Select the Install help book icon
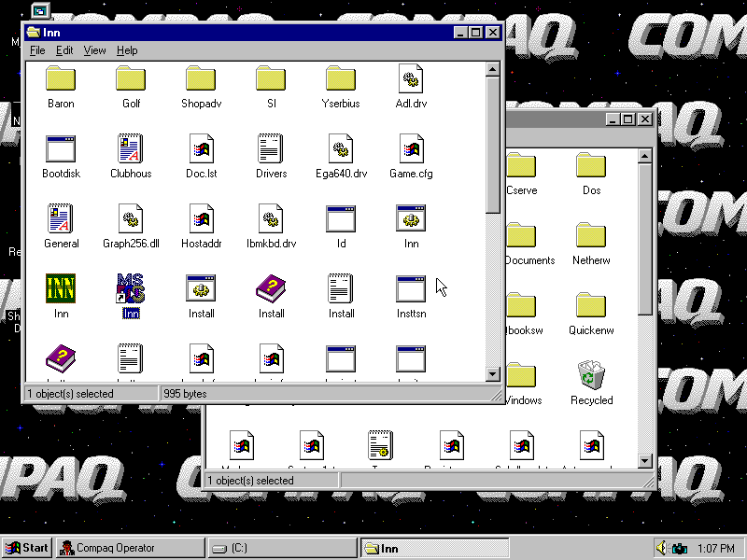 tap(271, 288)
